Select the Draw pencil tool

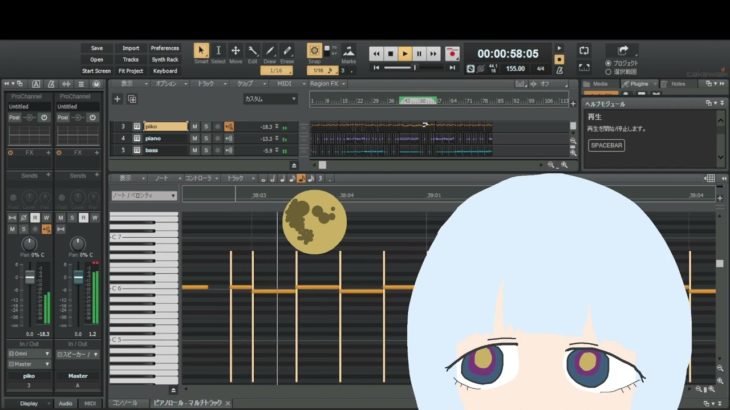270,51
